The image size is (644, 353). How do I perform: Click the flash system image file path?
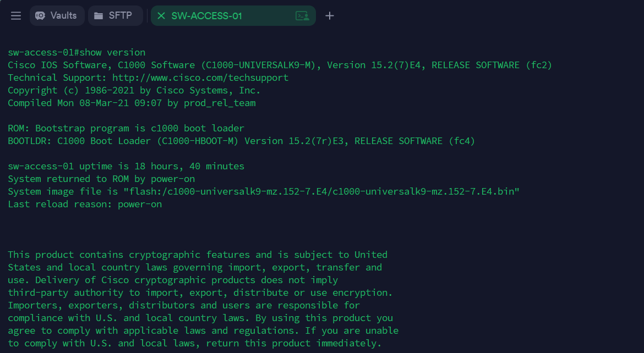tap(321, 191)
